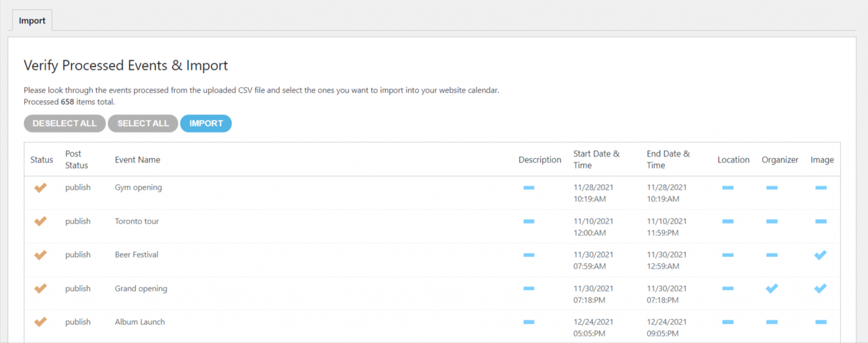Viewport: 868px width, 343px height.
Task: Select the Beer Festival event name
Action: click(x=137, y=255)
